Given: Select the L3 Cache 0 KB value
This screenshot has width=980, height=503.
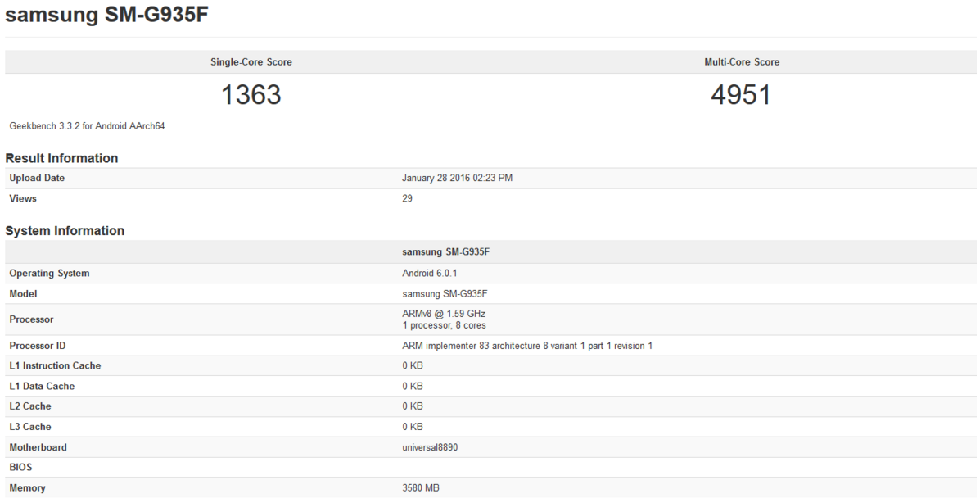Looking at the screenshot, I should pyautogui.click(x=413, y=427).
